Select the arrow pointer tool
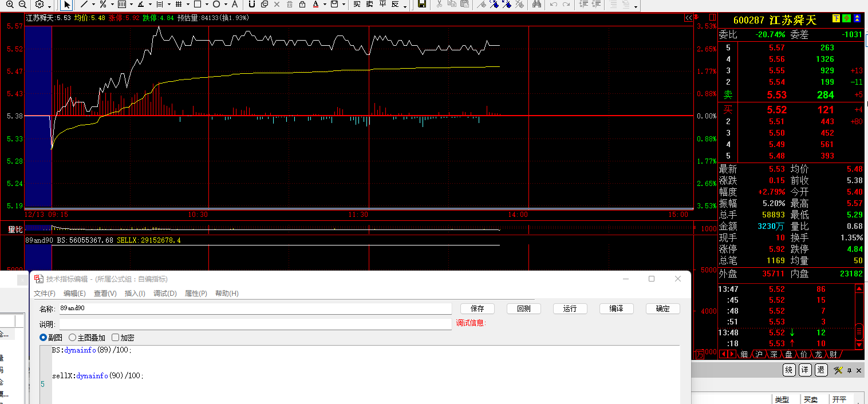Screen dimensions: 868x404 tap(67, 5)
